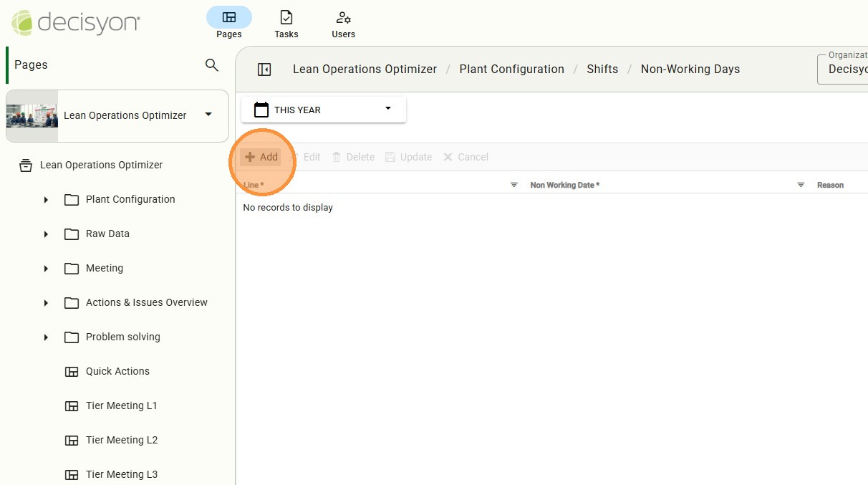Open the Quick Actions page
This screenshot has height=485, width=868.
point(117,371)
